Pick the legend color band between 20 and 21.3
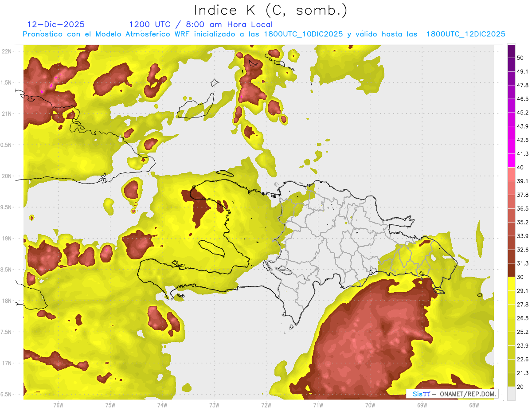The image size is (532, 411). coord(511,380)
